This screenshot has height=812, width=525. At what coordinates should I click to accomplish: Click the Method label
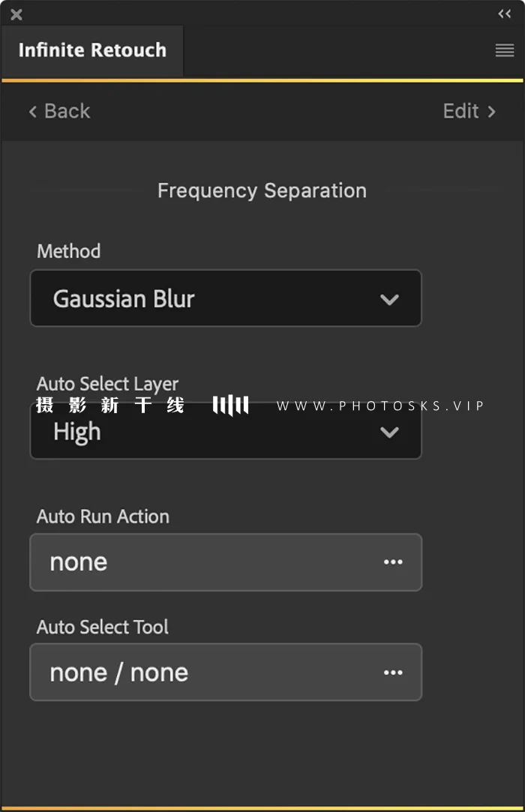click(x=68, y=251)
